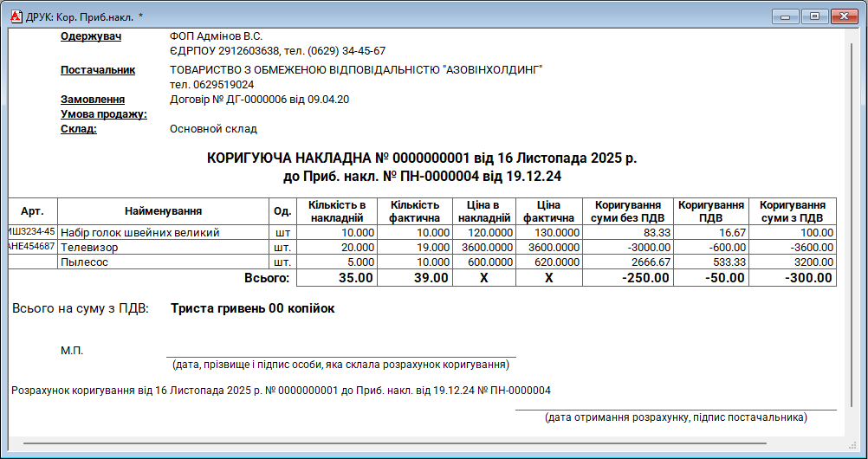Click the Триста гривень 00 копійок text
Screen dimensions: 868x459
tap(252, 308)
